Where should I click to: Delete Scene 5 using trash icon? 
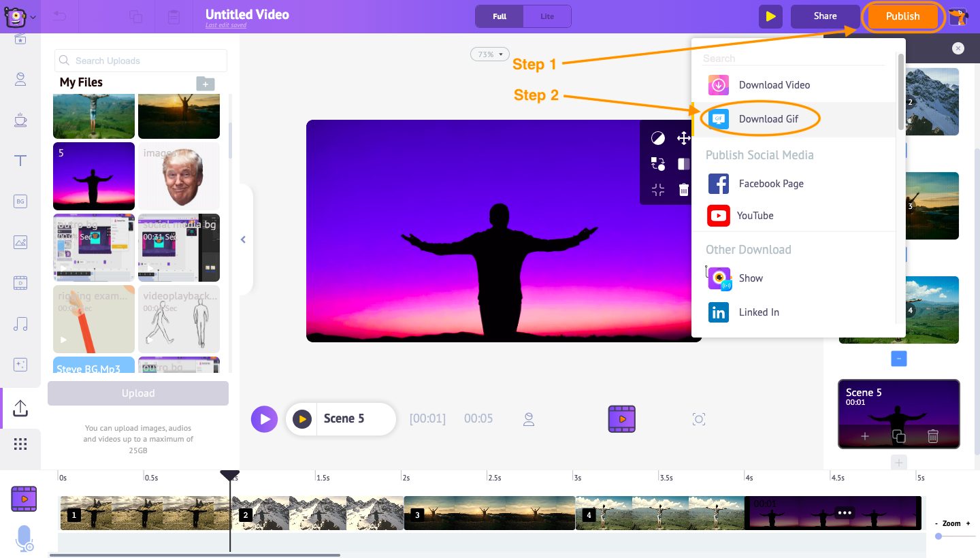coord(933,436)
